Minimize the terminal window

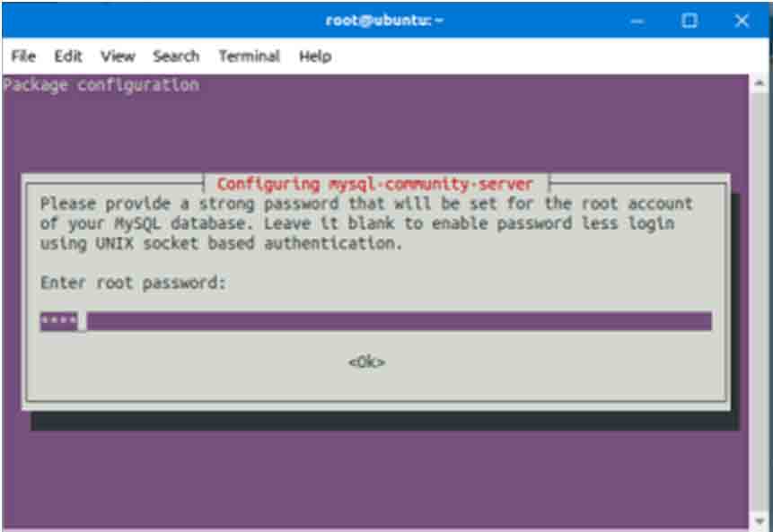click(x=637, y=21)
